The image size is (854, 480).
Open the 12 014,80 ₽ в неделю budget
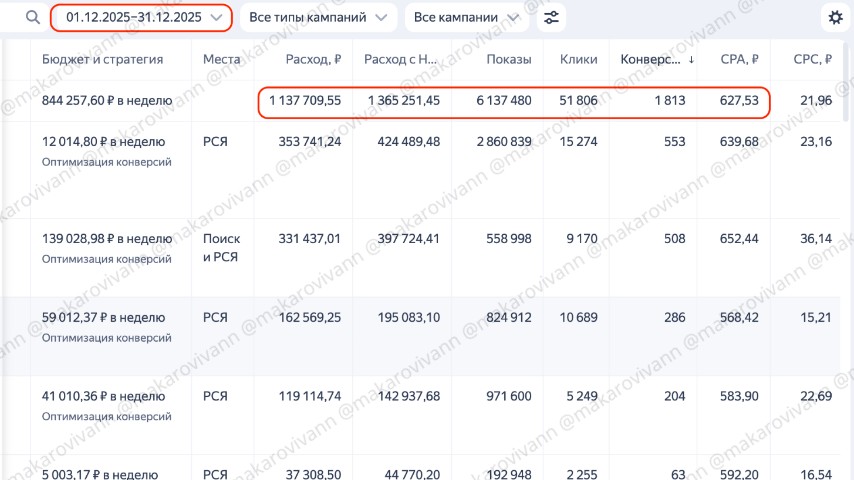point(107,142)
